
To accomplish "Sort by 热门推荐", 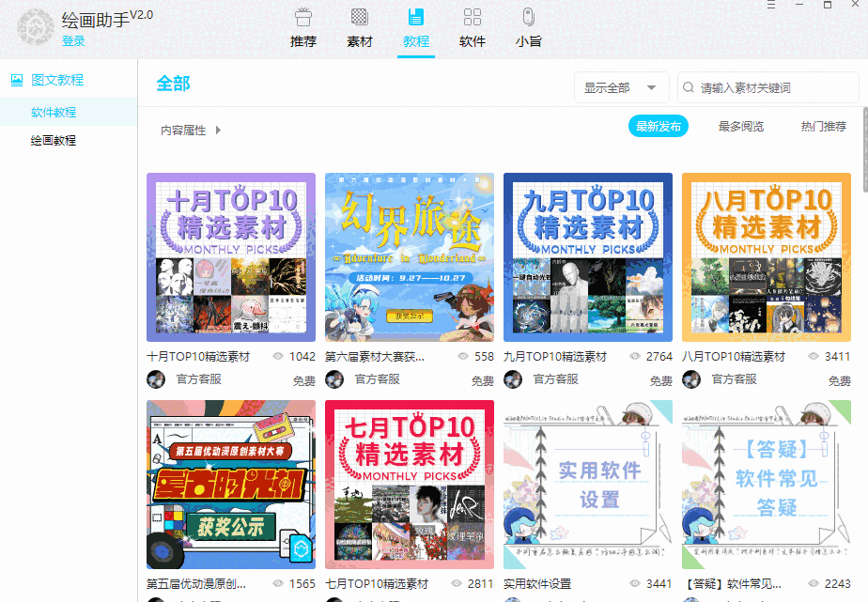I will pos(823,126).
